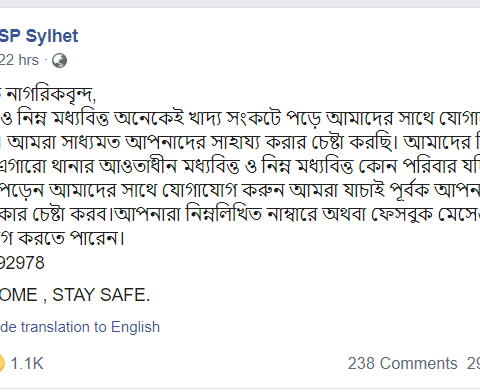Screen dimensions: 480x392
Task: Click the shares count right of 238 Comments
Action: coord(473,363)
